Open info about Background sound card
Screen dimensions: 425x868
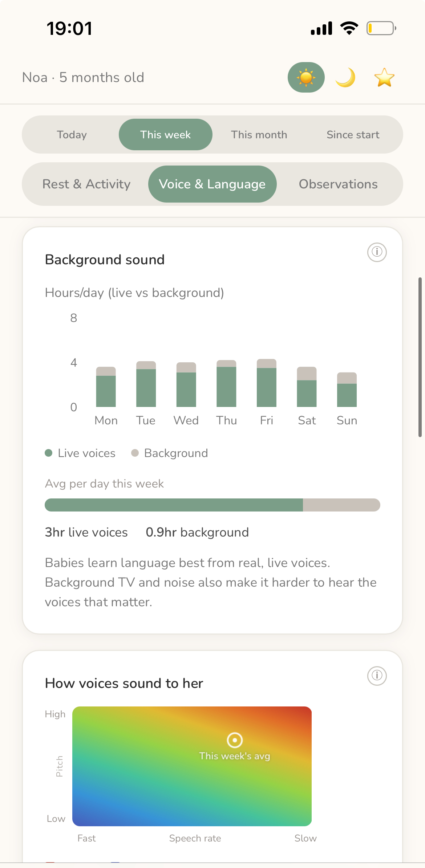point(377,252)
